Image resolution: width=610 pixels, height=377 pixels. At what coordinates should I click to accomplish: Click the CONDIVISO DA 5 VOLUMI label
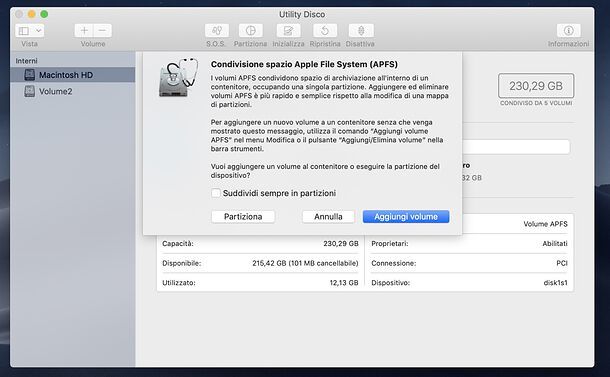(536, 103)
